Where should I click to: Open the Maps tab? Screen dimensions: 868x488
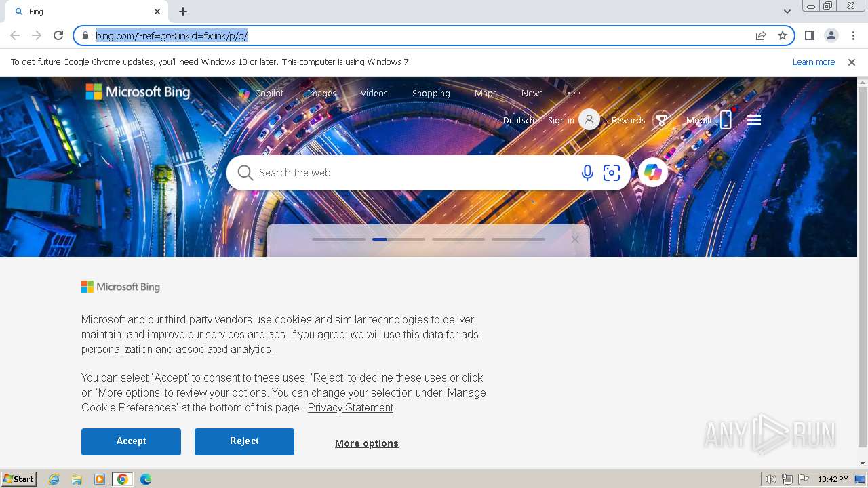(x=486, y=94)
